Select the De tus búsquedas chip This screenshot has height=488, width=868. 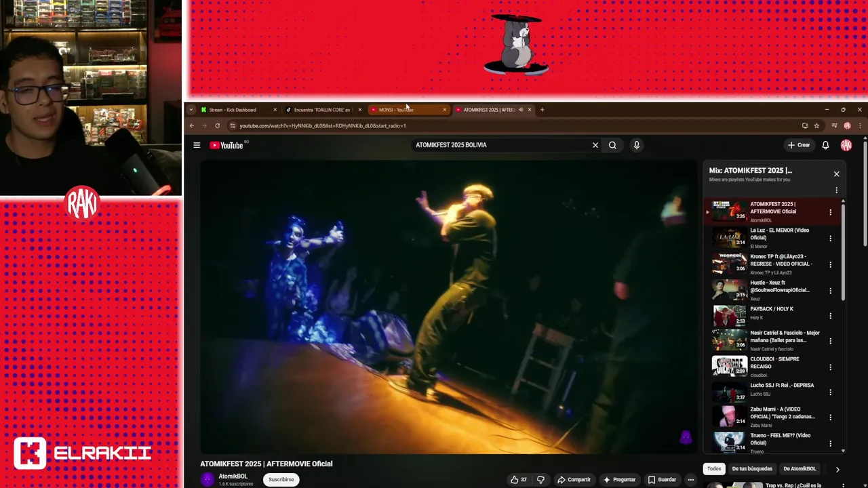[x=752, y=469]
